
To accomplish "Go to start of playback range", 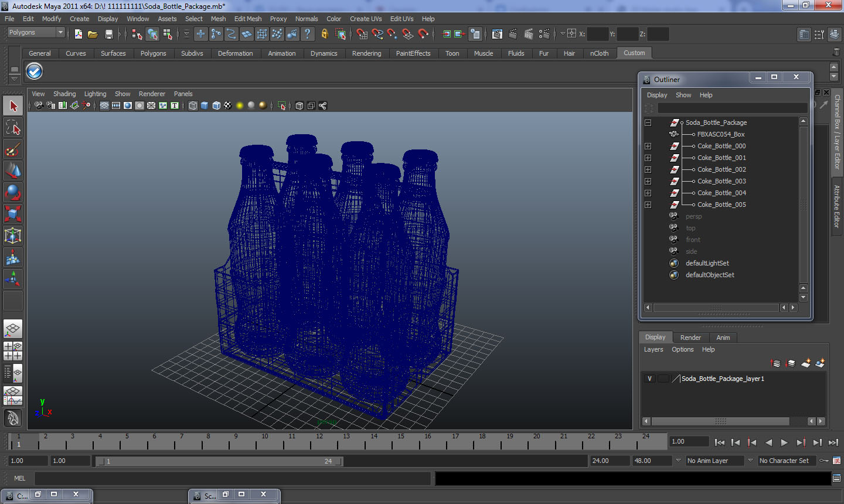I will (x=720, y=442).
